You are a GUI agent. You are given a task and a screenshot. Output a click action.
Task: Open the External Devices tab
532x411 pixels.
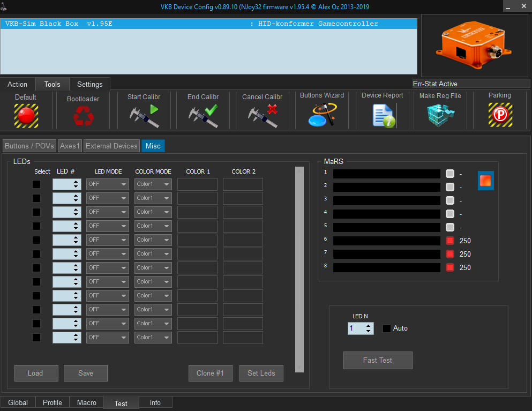[111, 146]
